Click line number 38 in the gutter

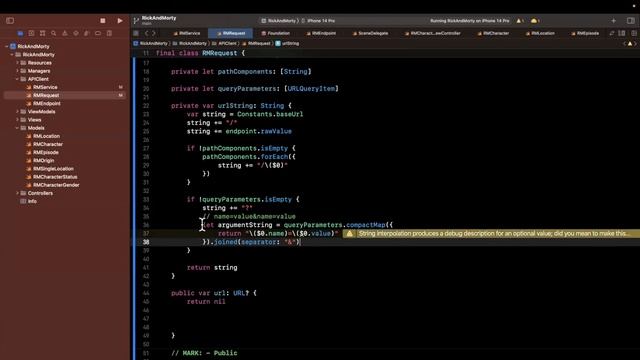(x=146, y=242)
